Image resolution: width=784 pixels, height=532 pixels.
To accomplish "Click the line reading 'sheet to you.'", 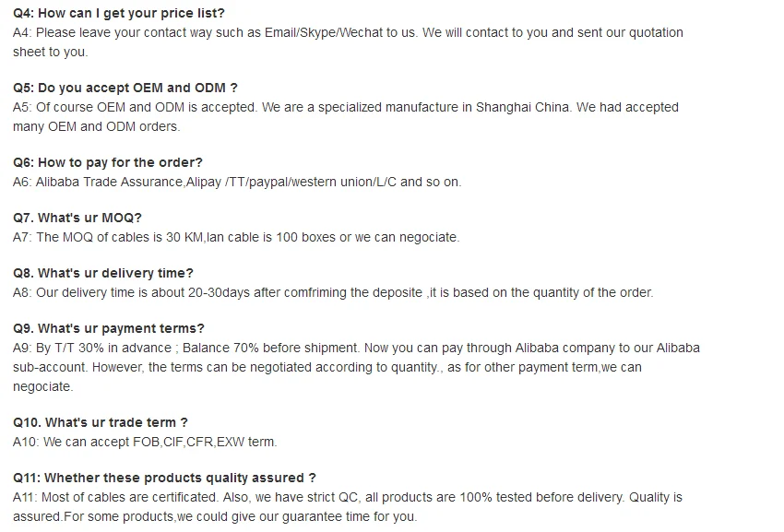I will pyautogui.click(x=51, y=52).
